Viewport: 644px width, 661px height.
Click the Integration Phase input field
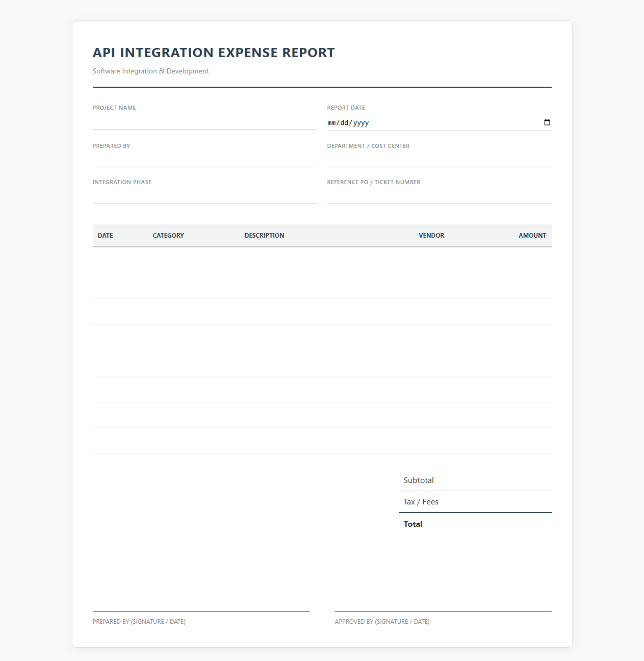[x=204, y=196]
